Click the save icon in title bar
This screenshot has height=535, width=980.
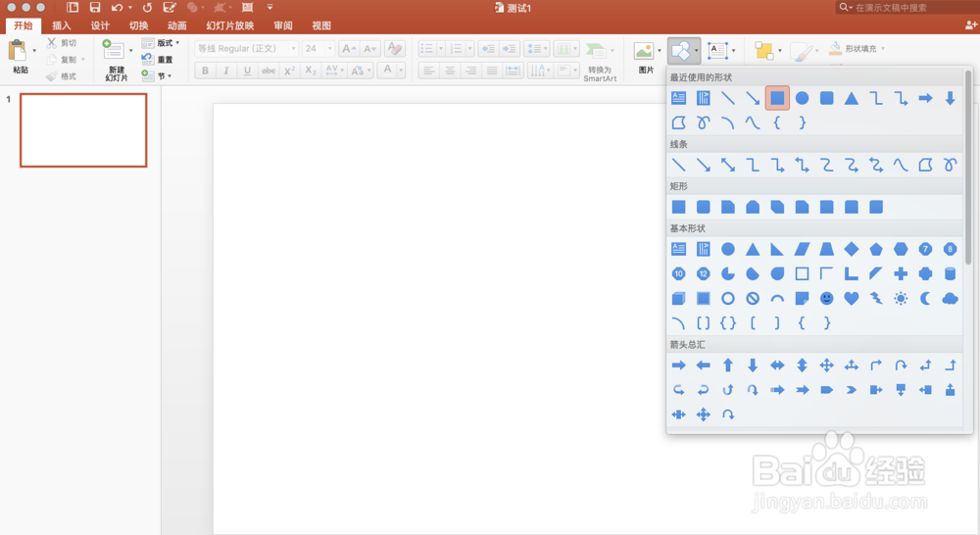tap(95, 8)
